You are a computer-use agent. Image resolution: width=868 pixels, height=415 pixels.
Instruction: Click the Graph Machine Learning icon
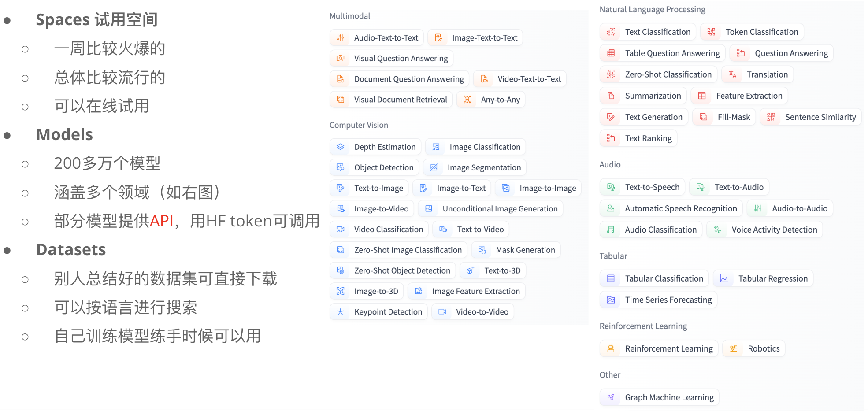tap(611, 397)
